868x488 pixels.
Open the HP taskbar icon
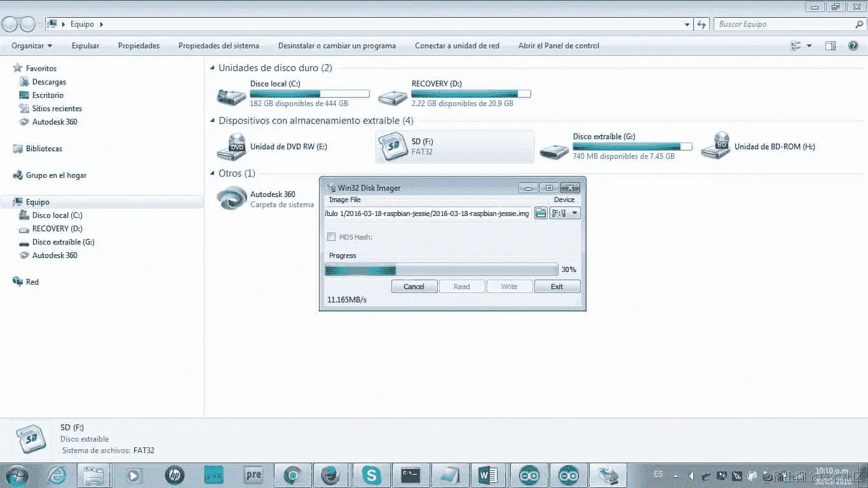[x=174, y=475]
